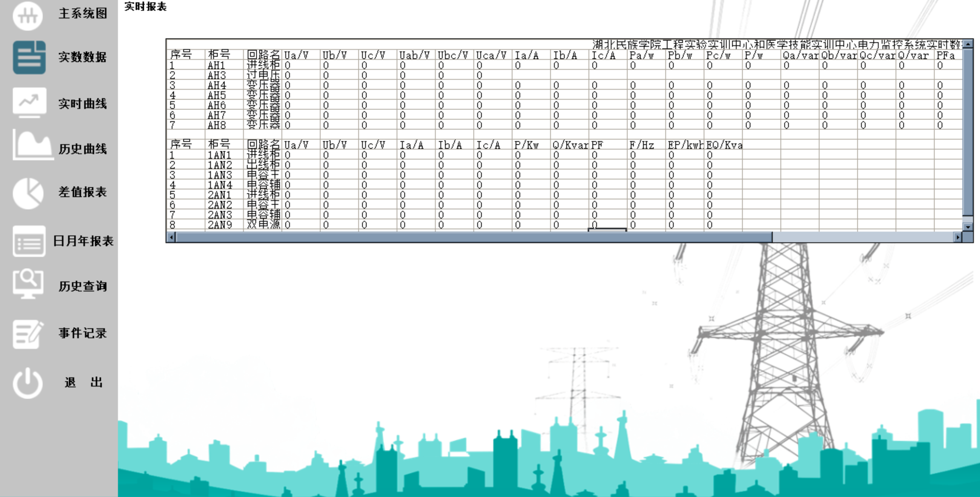Viewport: 980px width, 497px height.
Task: Go to 主系统图 menu label
Action: (82, 14)
